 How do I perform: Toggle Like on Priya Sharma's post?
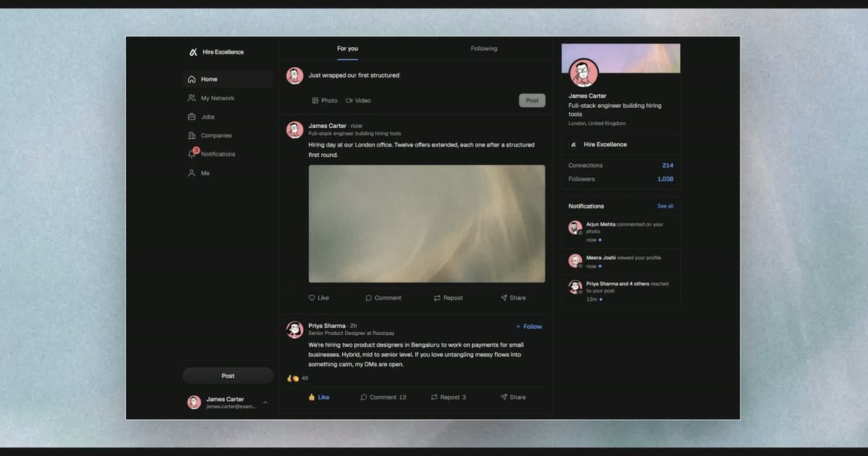point(319,397)
